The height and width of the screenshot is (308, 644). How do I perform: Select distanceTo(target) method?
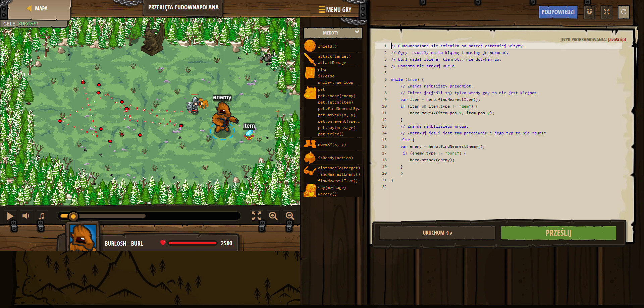(339, 168)
